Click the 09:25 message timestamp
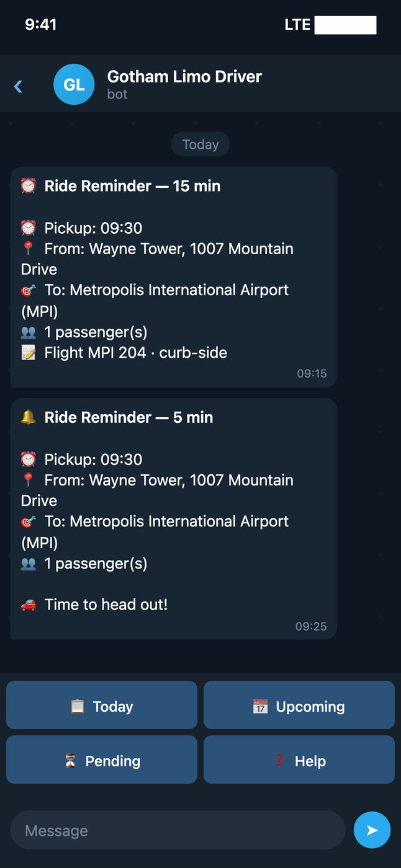Viewport: 401px width, 868px height. click(x=311, y=626)
